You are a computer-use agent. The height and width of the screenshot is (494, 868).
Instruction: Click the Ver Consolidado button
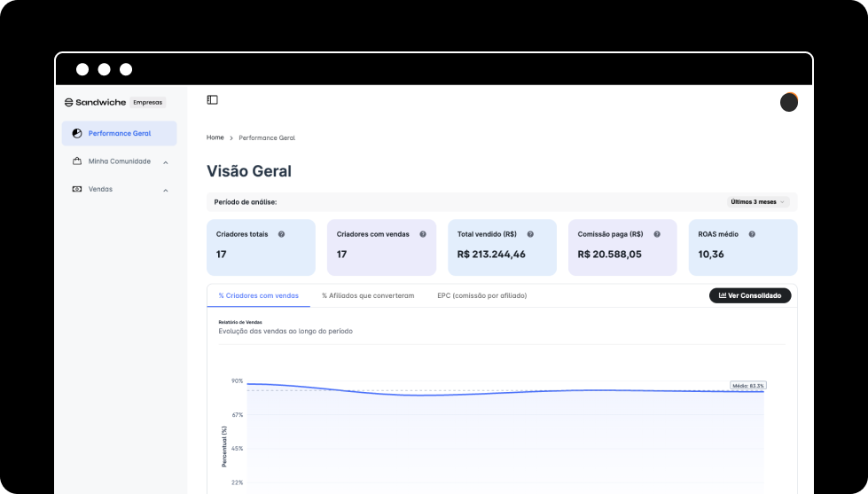coord(750,295)
